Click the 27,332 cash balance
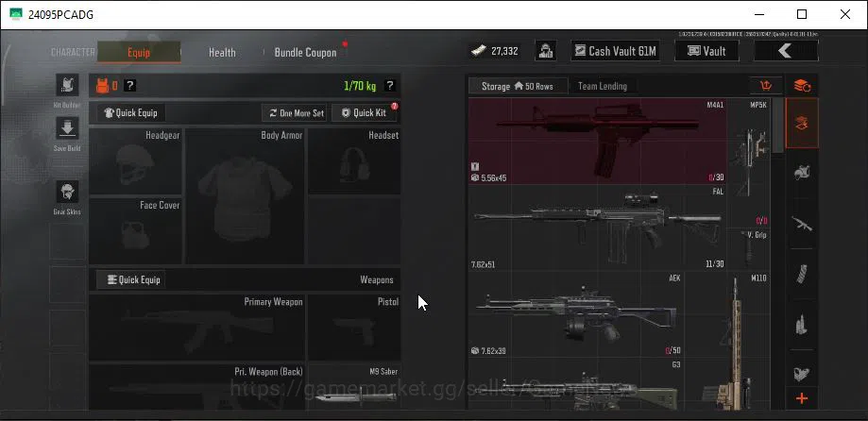 [504, 51]
